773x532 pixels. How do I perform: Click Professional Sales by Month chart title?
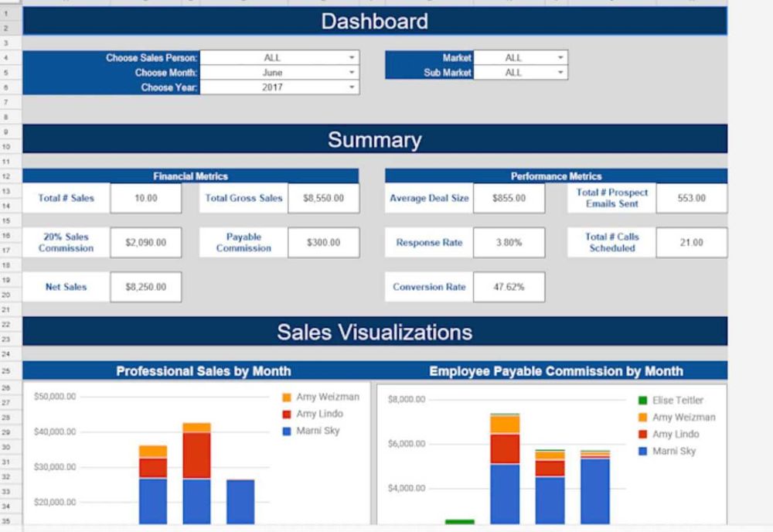(x=203, y=371)
